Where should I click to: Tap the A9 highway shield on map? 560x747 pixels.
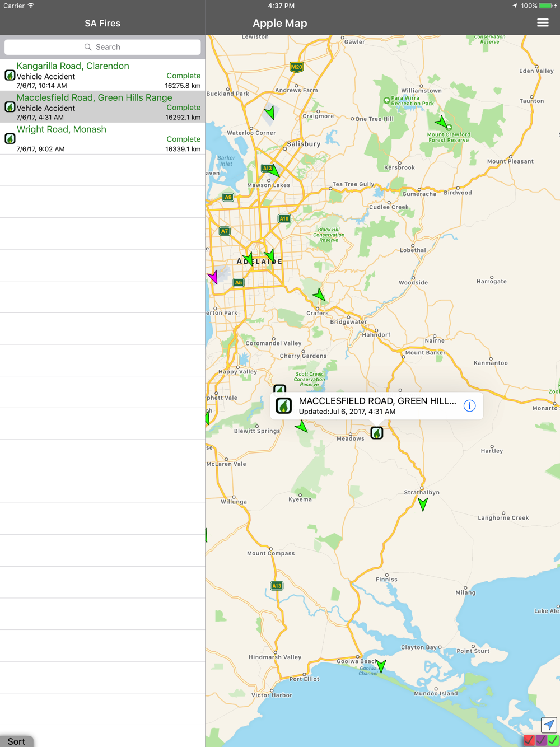(228, 197)
